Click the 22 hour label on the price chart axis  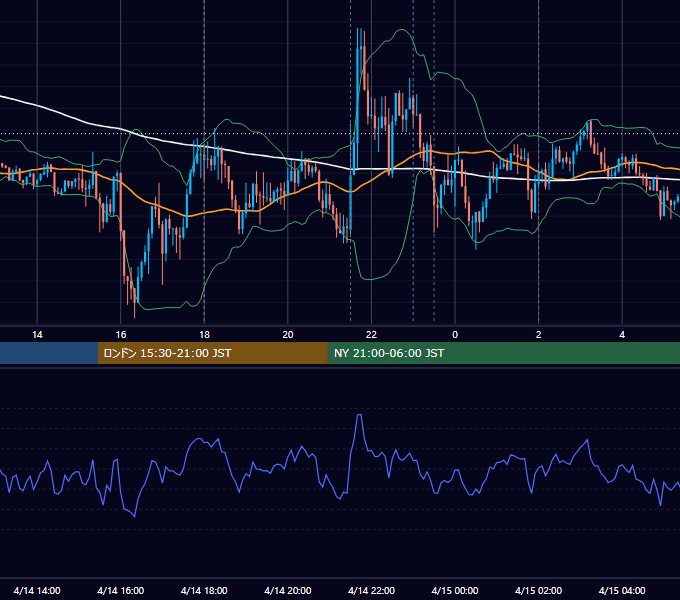(371, 335)
